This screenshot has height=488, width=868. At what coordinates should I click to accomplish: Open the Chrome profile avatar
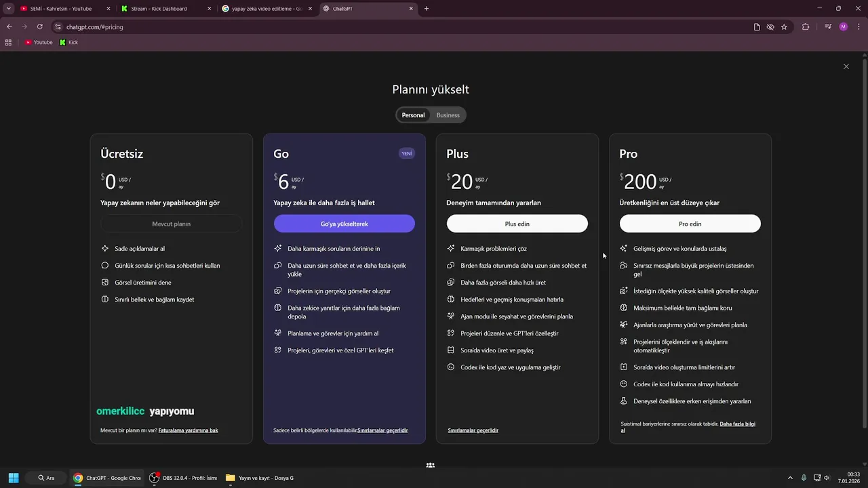[843, 27]
